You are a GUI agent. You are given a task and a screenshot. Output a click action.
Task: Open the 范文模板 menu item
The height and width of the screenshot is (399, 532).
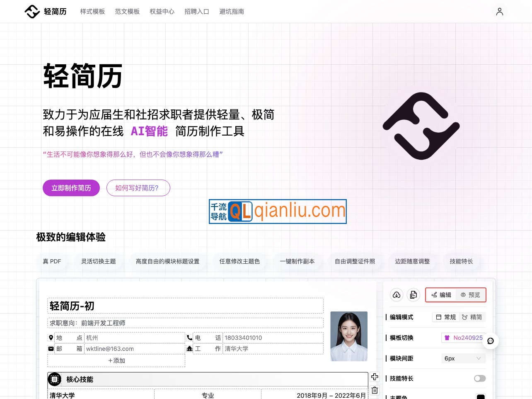pos(127,12)
